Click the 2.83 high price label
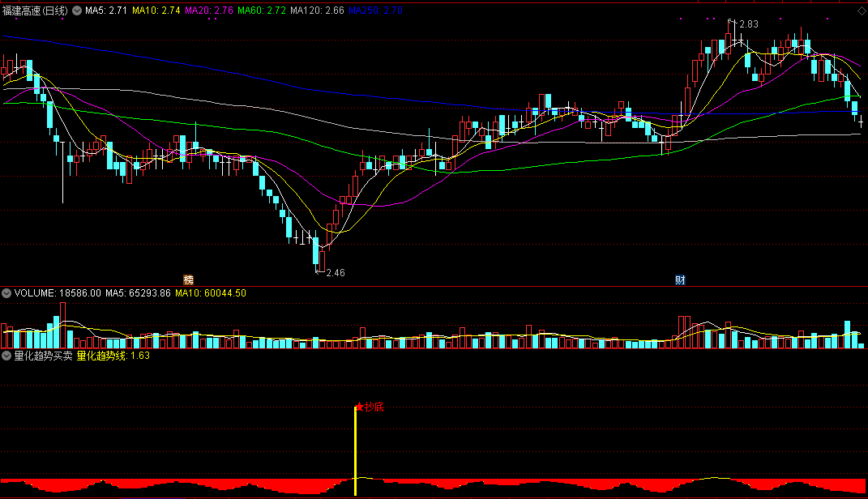This screenshot has height=499, width=868. (748, 24)
